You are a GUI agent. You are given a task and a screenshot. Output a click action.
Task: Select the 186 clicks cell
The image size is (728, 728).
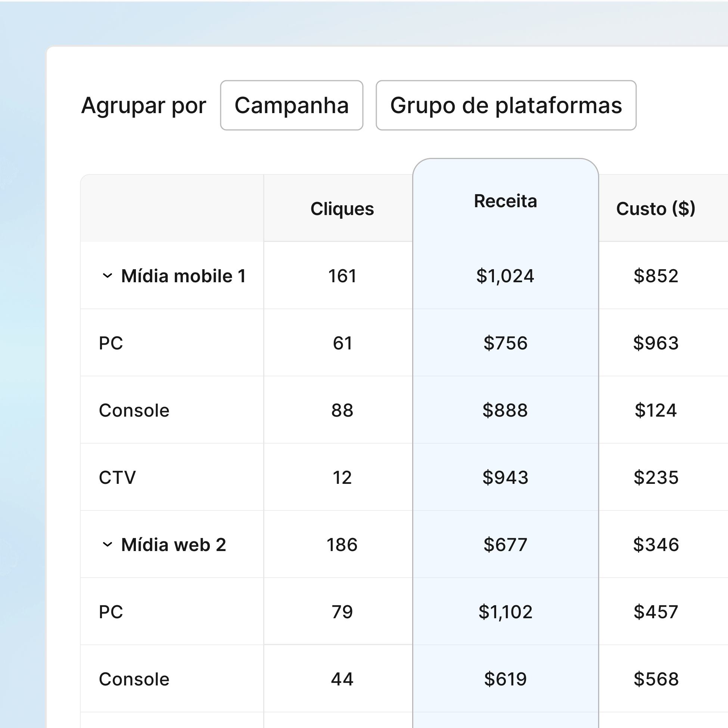tap(342, 544)
